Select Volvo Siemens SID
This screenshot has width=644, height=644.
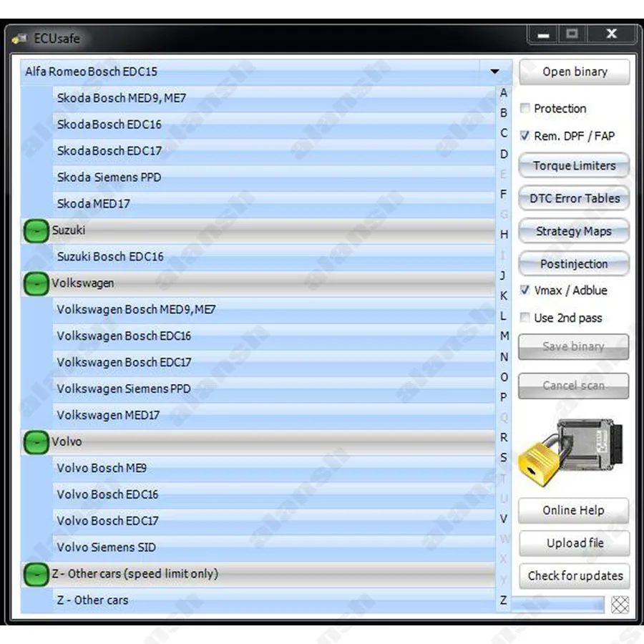tap(273, 548)
